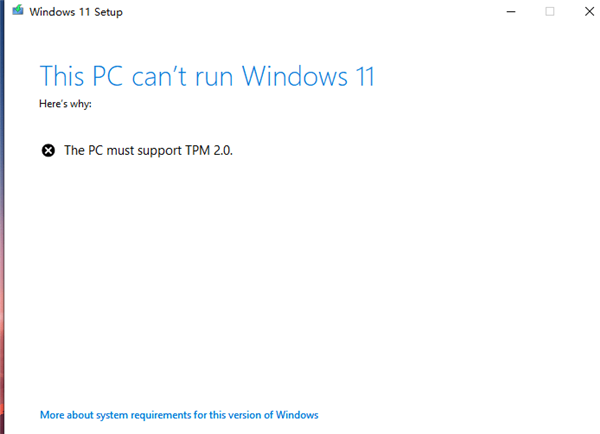This screenshot has width=600, height=434.
Task: Open the system requirements link
Action: [179, 414]
